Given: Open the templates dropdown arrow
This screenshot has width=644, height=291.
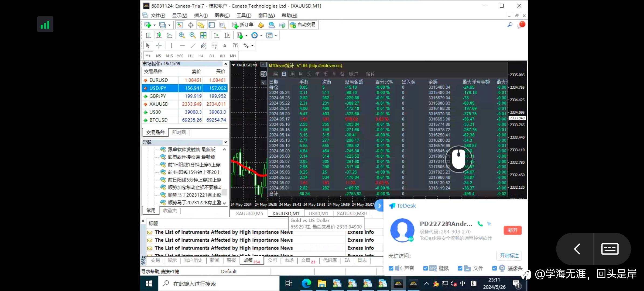Looking at the screenshot, I should click(x=276, y=36).
